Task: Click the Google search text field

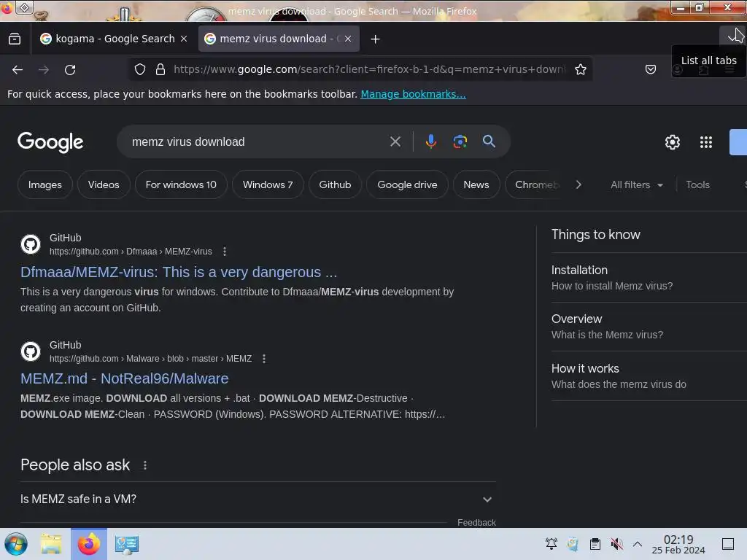Action: [258, 142]
